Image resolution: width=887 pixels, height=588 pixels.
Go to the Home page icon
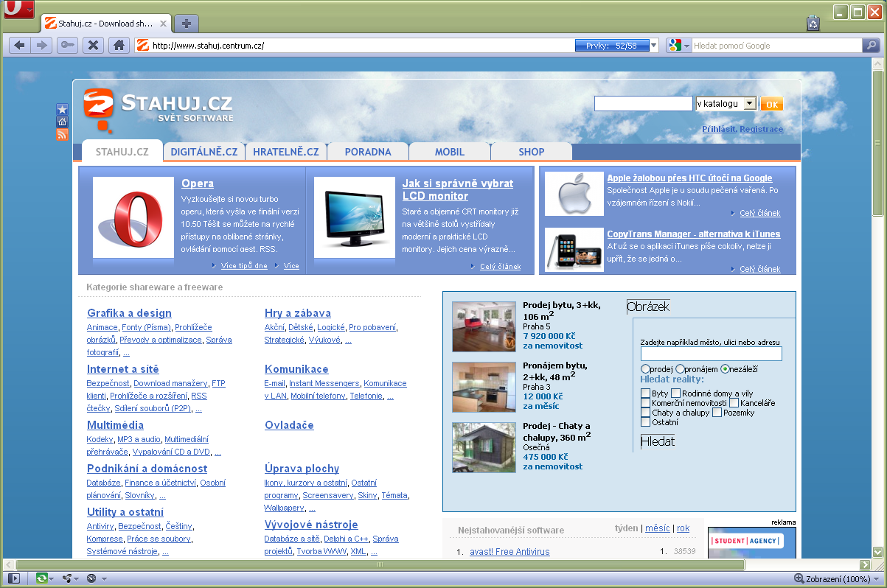click(x=118, y=46)
